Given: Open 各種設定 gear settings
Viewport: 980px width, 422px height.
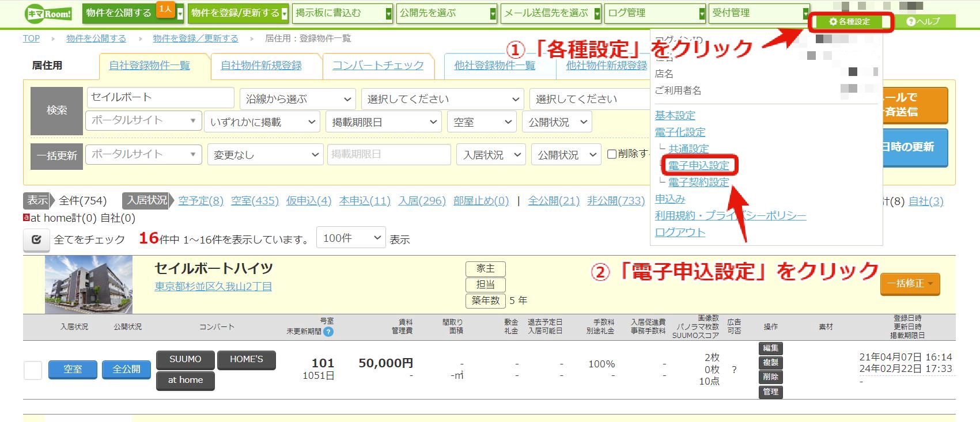Looking at the screenshot, I should [850, 22].
